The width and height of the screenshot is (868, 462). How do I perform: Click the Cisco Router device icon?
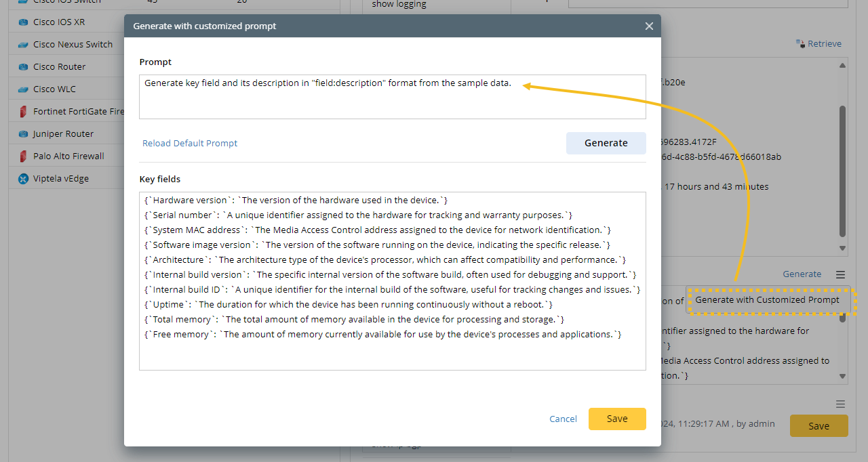tap(23, 67)
